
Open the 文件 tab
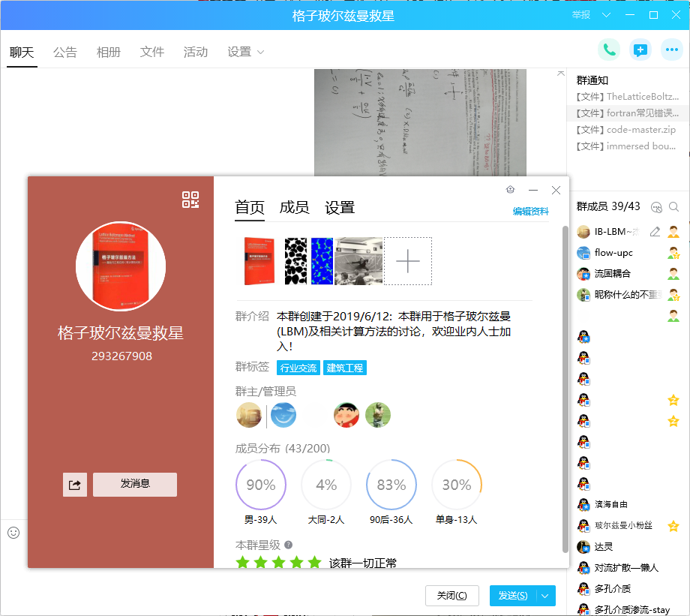(151, 52)
